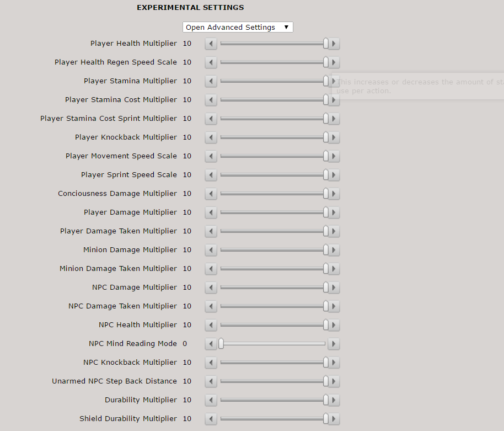Decrease Player Knockback Multiplier with left arrow
The image size is (504, 431).
tap(211, 137)
